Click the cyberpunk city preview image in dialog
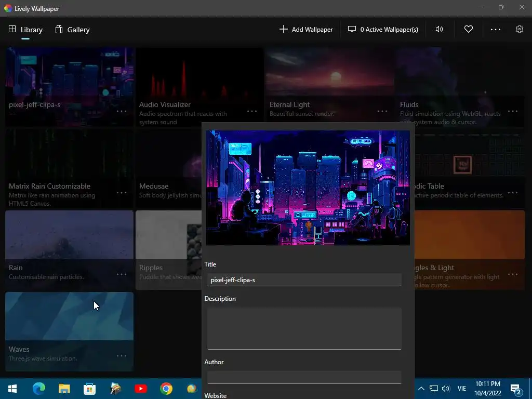Image resolution: width=532 pixels, height=399 pixels. point(308,188)
